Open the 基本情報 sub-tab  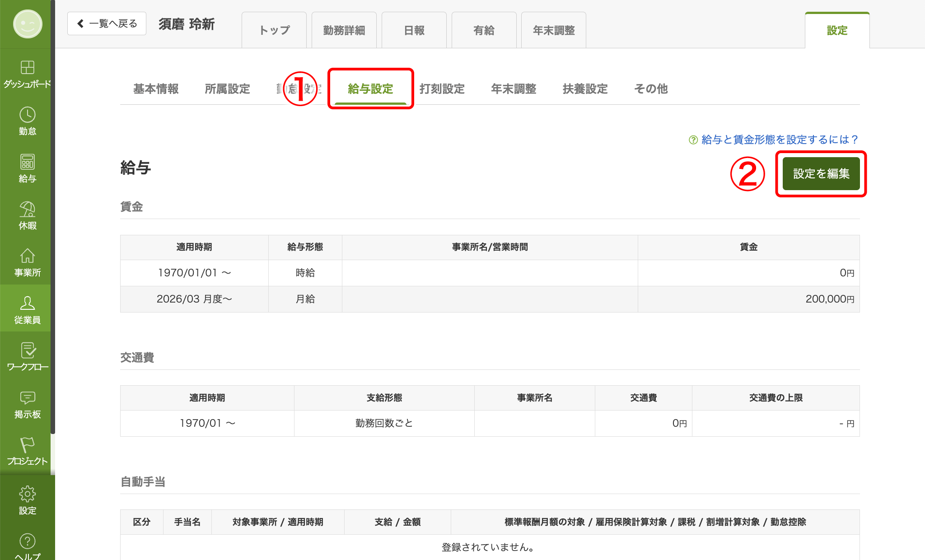156,89
